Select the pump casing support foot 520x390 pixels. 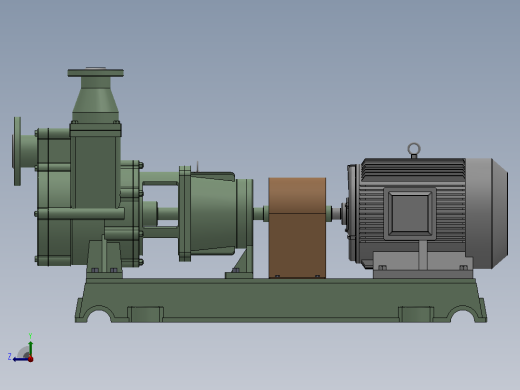[104, 260]
